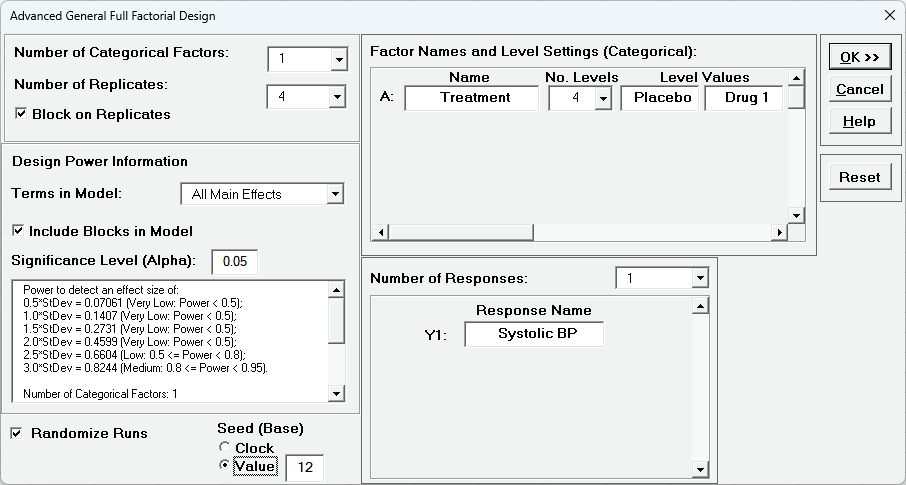Choose the Value seed radio button
Screen dimensions: 906x485
[225, 466]
